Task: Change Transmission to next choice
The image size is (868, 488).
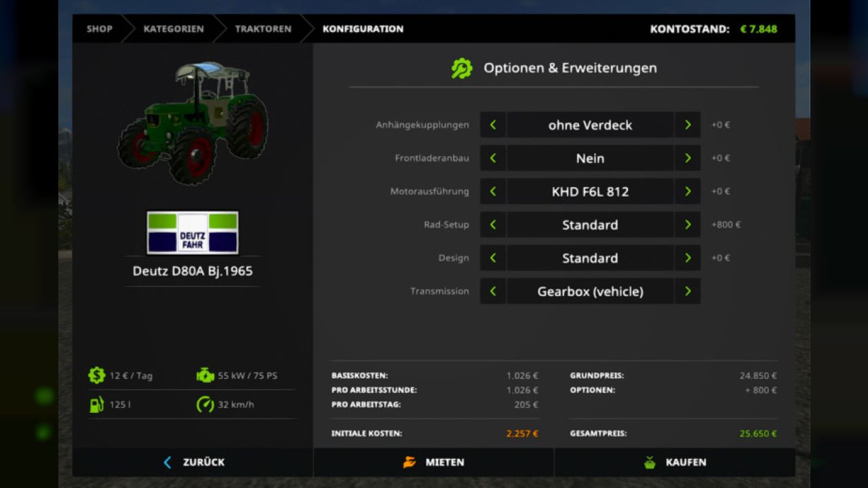Action: pyautogui.click(x=688, y=291)
